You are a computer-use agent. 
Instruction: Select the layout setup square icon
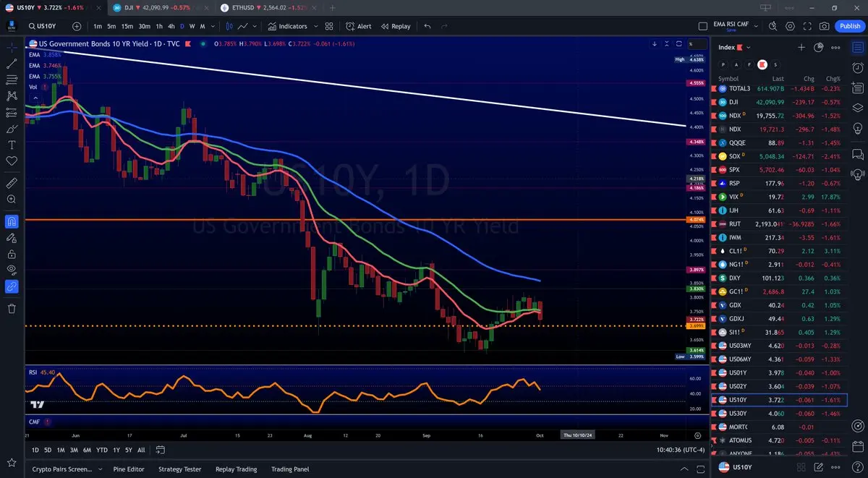click(703, 26)
